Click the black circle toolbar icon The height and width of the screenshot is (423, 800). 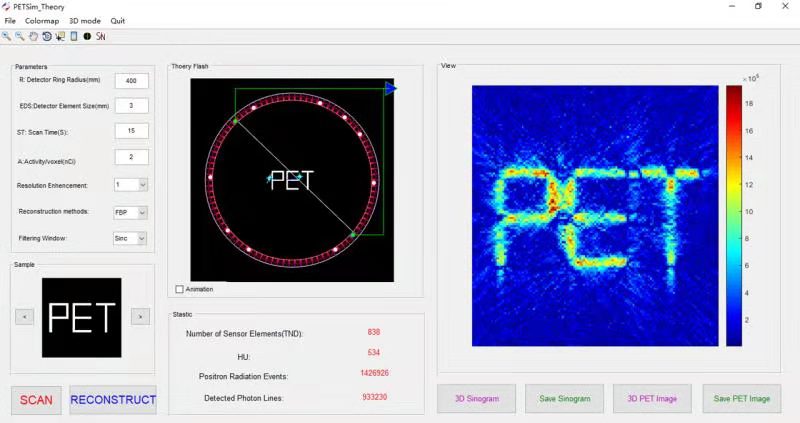[87, 36]
